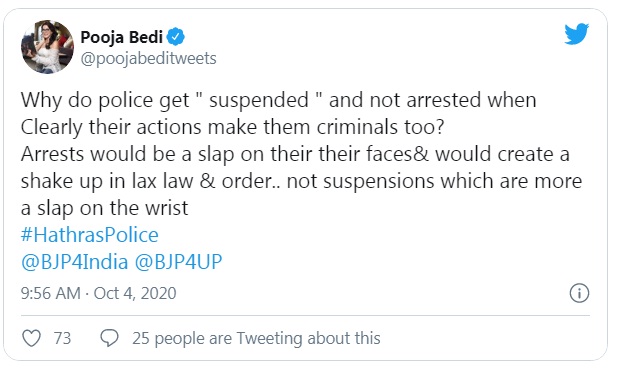The height and width of the screenshot is (373, 643).
Task: Open the @BJP4UP mention
Action: click(x=178, y=262)
